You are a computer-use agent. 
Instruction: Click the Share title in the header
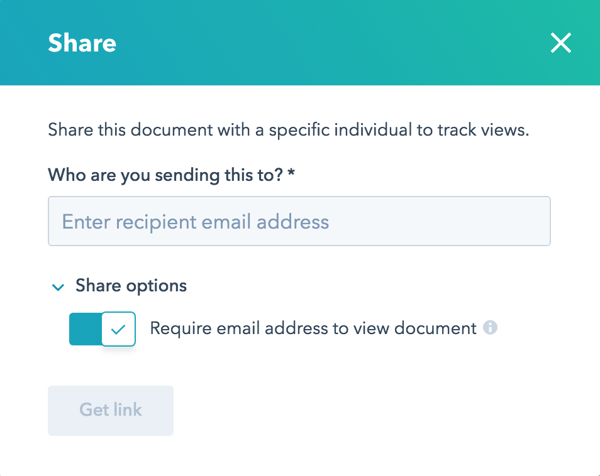82,44
